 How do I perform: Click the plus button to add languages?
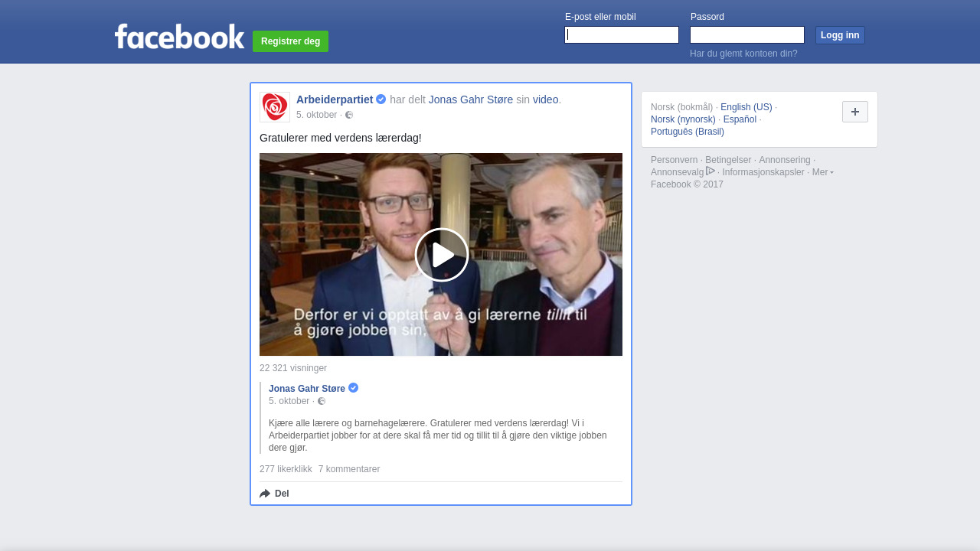pos(854,112)
